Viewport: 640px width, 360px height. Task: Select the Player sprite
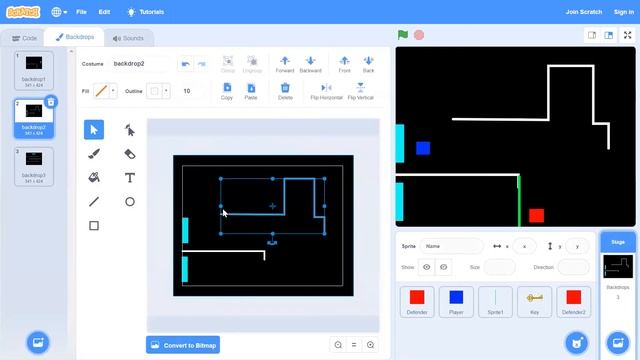[x=456, y=302]
